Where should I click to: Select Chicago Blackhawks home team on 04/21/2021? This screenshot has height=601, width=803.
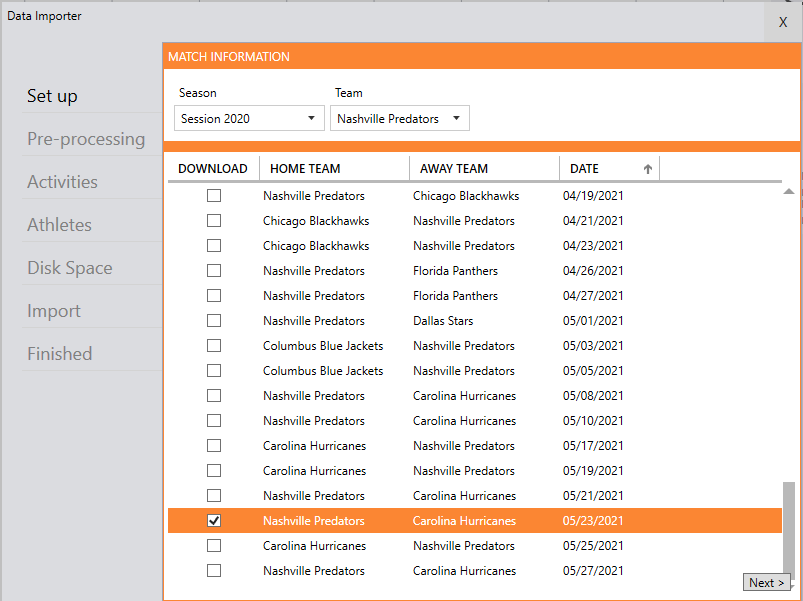point(316,221)
